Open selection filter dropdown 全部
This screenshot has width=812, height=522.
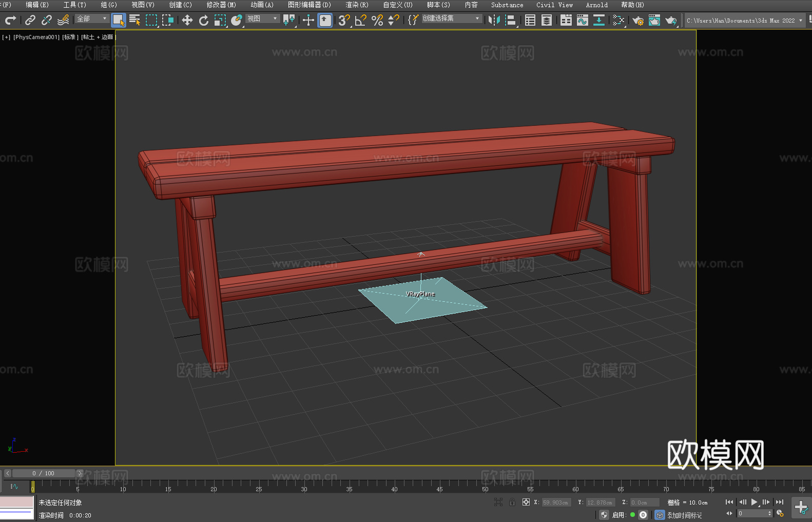click(92, 18)
